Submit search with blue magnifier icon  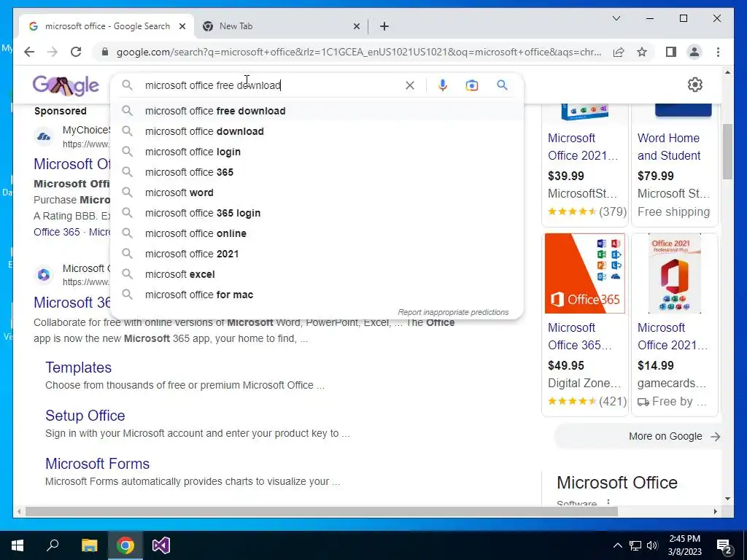tap(502, 85)
